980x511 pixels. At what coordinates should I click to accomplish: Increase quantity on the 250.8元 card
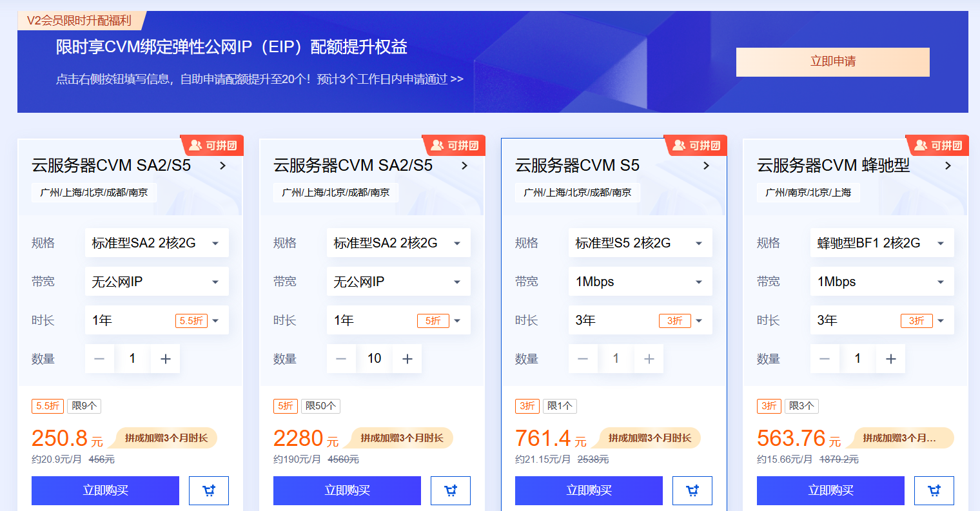click(165, 359)
